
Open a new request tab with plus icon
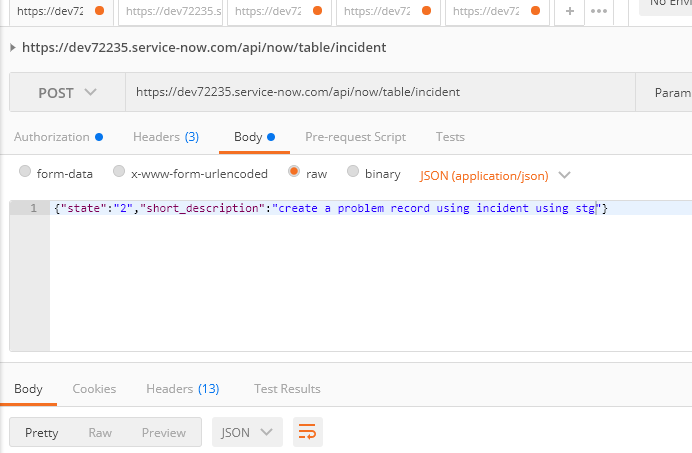coord(569,11)
